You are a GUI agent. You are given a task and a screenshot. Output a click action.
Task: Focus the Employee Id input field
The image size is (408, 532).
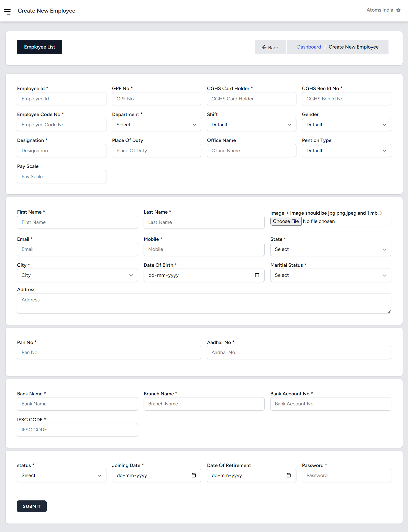[62, 99]
